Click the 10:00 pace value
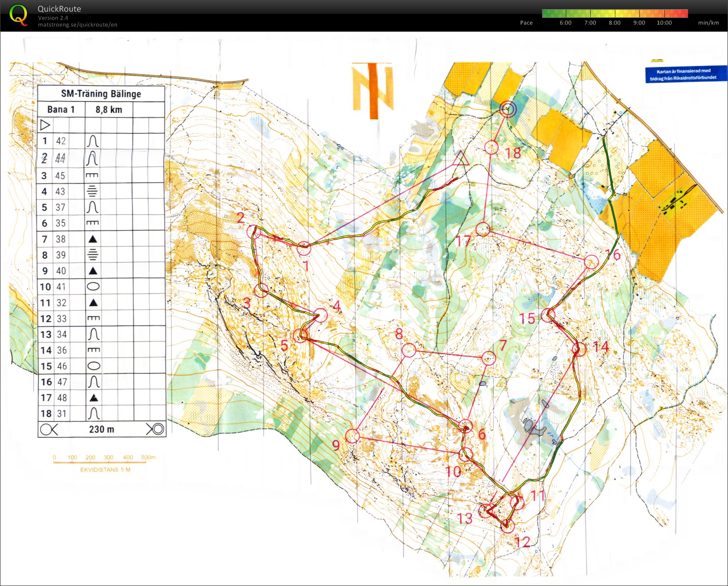The height and width of the screenshot is (586, 728). click(664, 23)
